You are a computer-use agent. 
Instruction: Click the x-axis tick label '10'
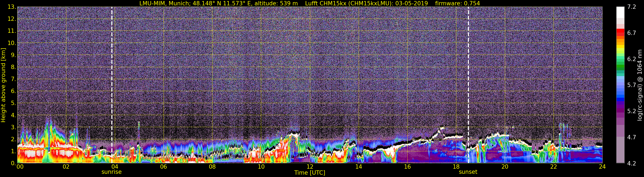point(261,167)
